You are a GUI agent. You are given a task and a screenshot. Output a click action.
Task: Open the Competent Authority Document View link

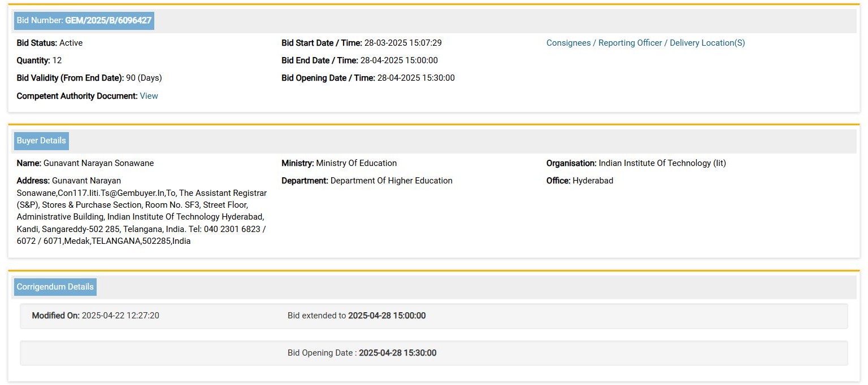149,96
